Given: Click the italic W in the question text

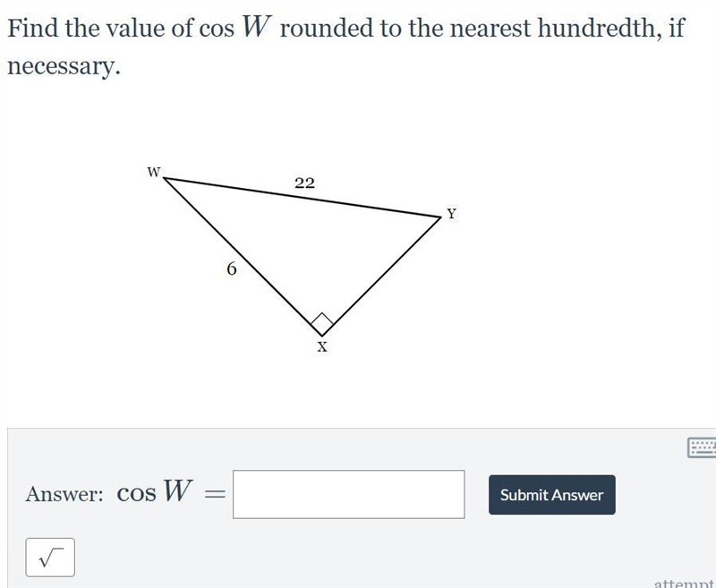Looking at the screenshot, I should coord(257,26).
